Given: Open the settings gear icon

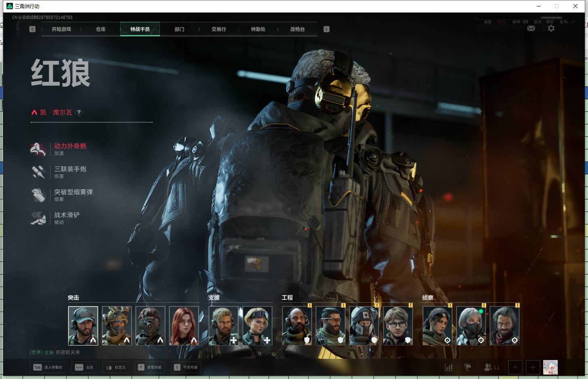Looking at the screenshot, I should coord(551,29).
